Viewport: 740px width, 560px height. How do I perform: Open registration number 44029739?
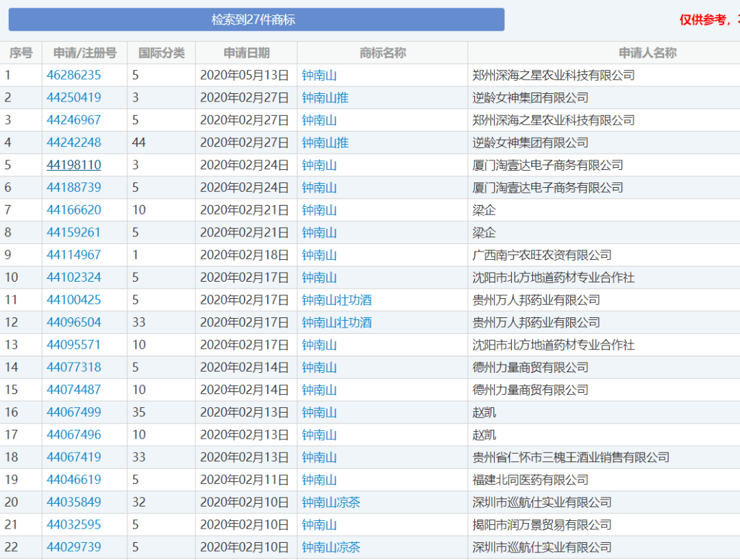[x=73, y=547]
